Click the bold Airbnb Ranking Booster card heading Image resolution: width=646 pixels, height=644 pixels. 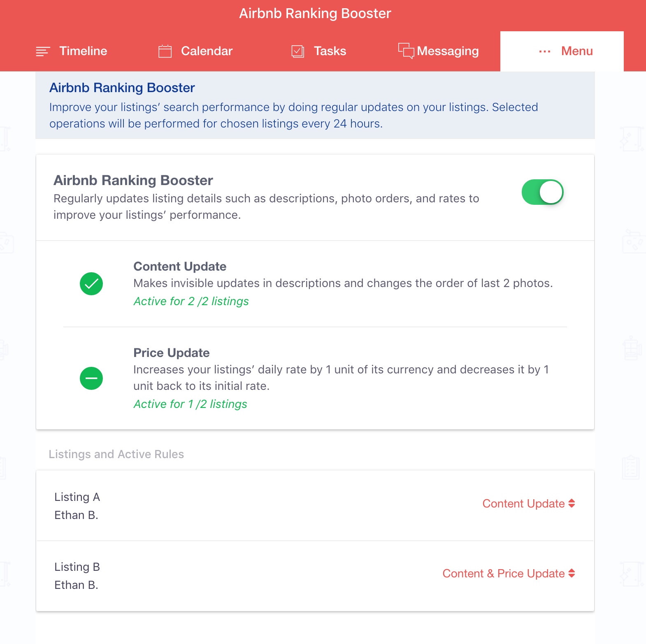133,181
